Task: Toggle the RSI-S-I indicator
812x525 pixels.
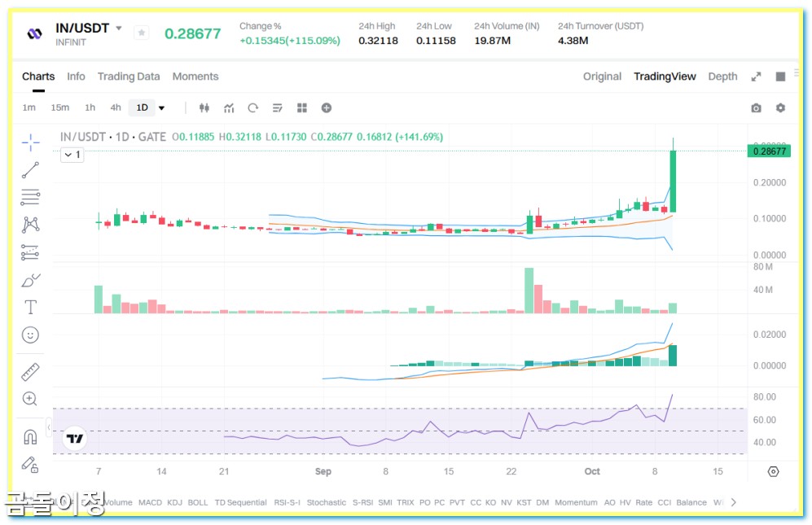Action: [x=287, y=502]
